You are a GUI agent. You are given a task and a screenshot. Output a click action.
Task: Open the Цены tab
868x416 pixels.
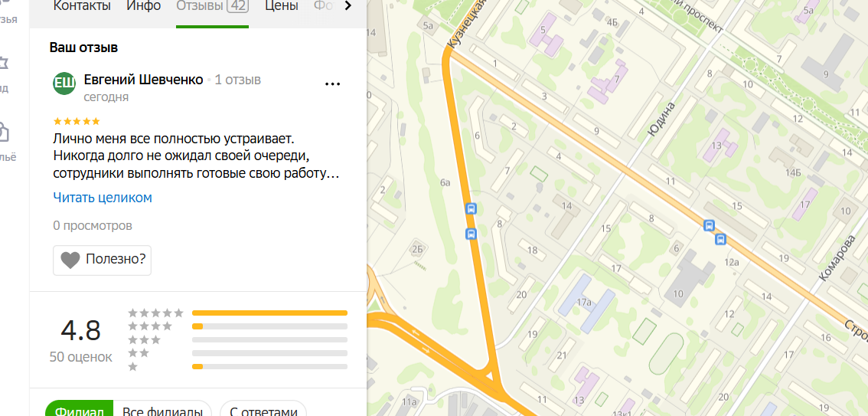click(x=281, y=7)
